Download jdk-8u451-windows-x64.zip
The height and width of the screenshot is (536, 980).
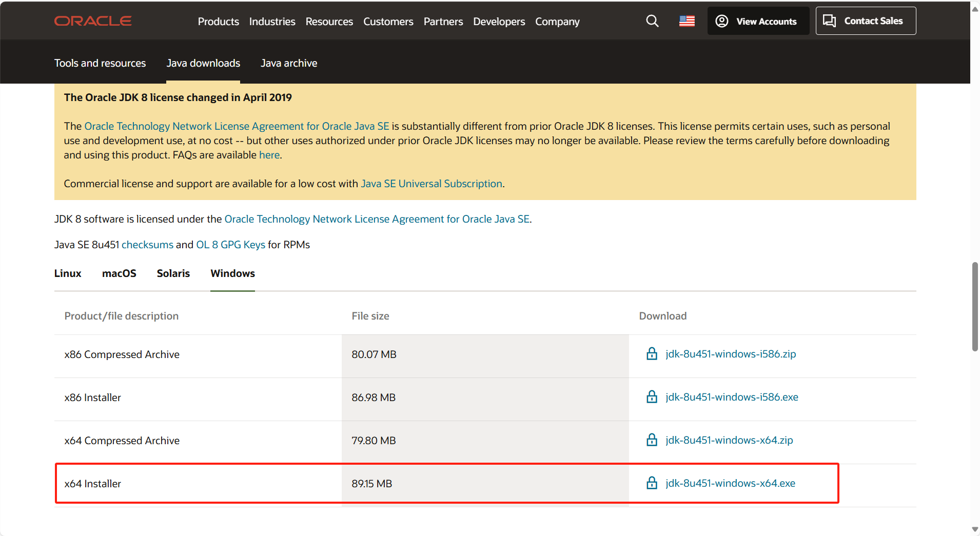point(729,440)
